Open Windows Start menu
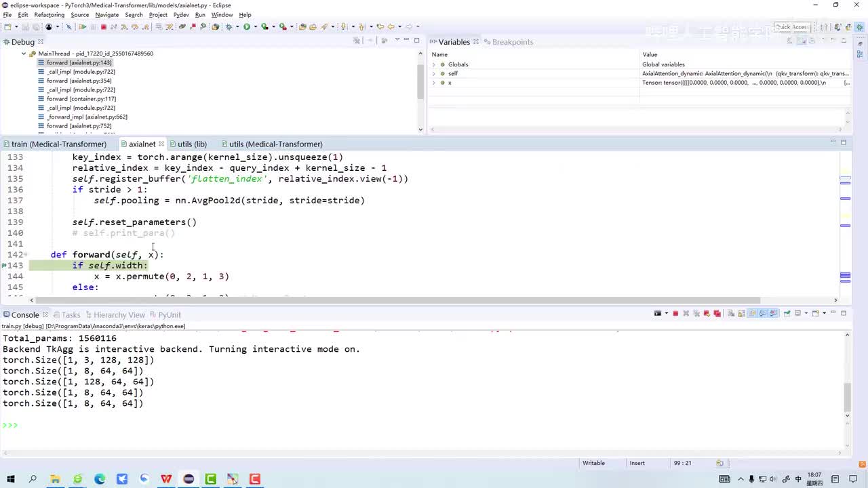 (x=11, y=479)
